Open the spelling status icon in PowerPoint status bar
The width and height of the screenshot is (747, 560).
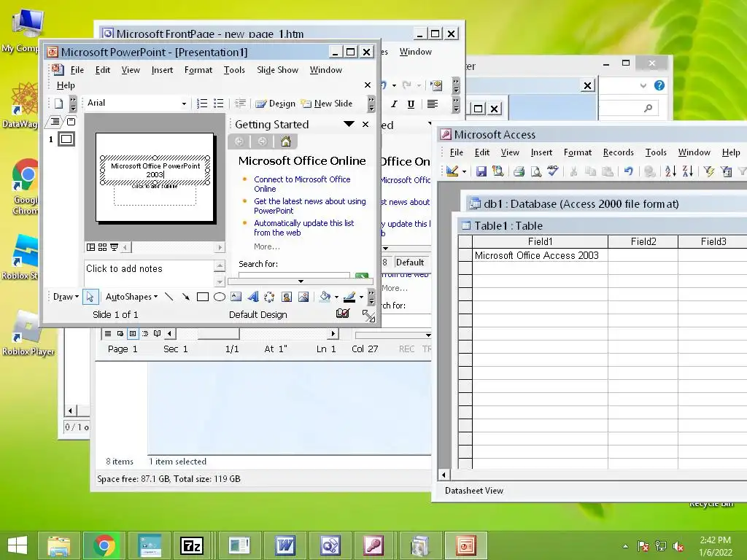coord(343,314)
